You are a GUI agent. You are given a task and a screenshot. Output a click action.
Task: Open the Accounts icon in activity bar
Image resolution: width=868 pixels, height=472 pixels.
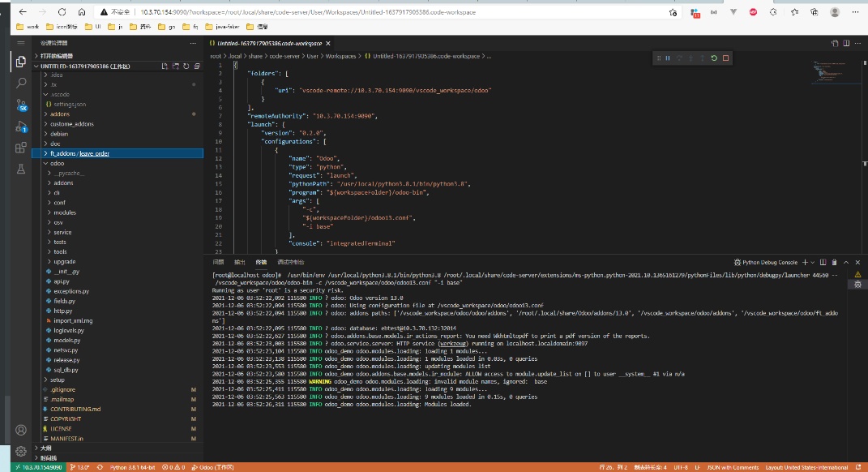click(21, 430)
